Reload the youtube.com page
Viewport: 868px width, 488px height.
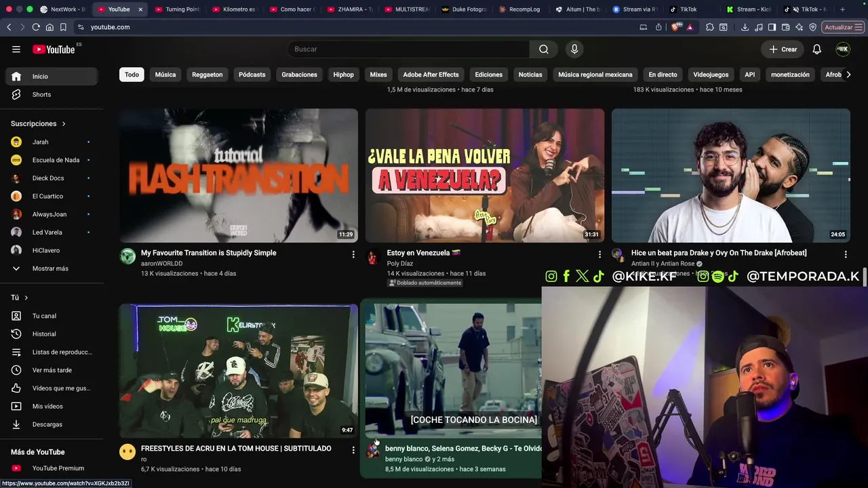pyautogui.click(x=36, y=27)
